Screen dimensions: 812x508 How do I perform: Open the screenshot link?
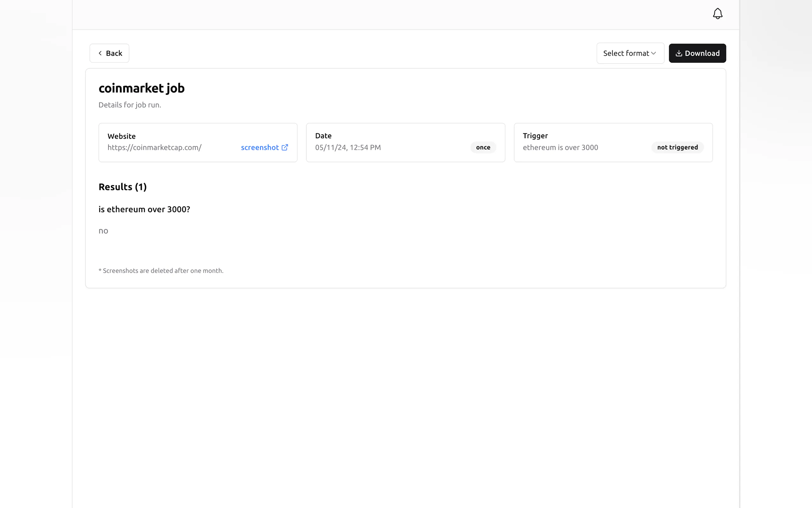point(260,147)
